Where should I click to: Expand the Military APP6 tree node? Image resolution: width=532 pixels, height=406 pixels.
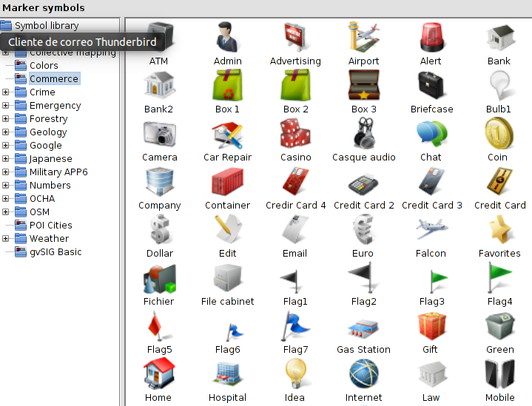[x=6, y=172]
